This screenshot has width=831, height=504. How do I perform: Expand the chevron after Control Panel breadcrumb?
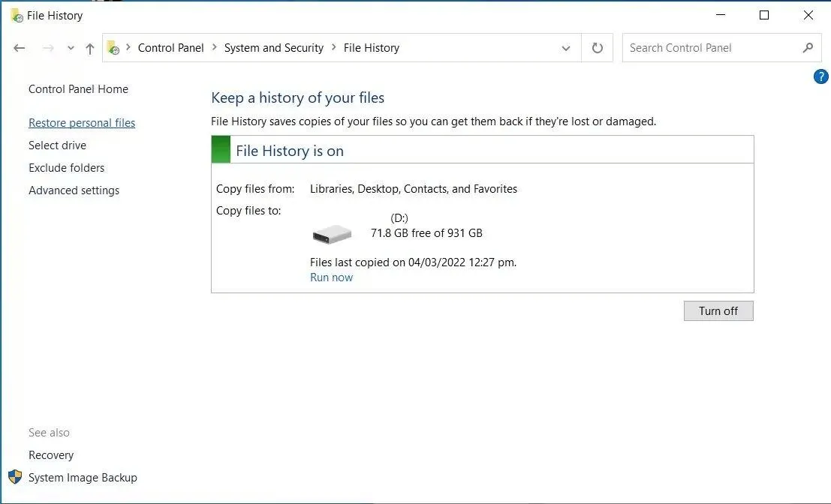[x=214, y=47]
